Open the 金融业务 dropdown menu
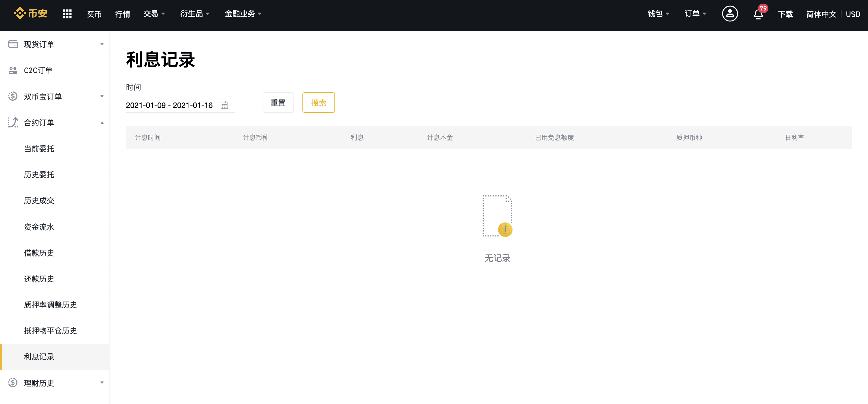 point(243,14)
